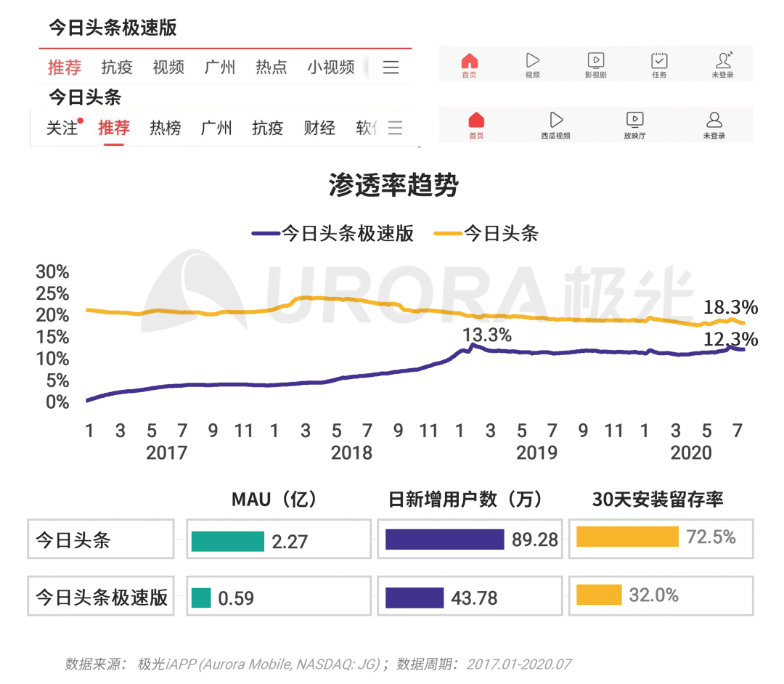Select the 小视频 tab

(x=330, y=68)
